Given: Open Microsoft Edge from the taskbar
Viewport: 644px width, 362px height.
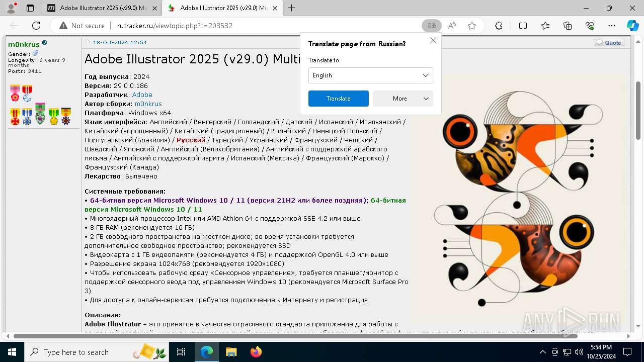Looking at the screenshot, I should click(x=207, y=352).
